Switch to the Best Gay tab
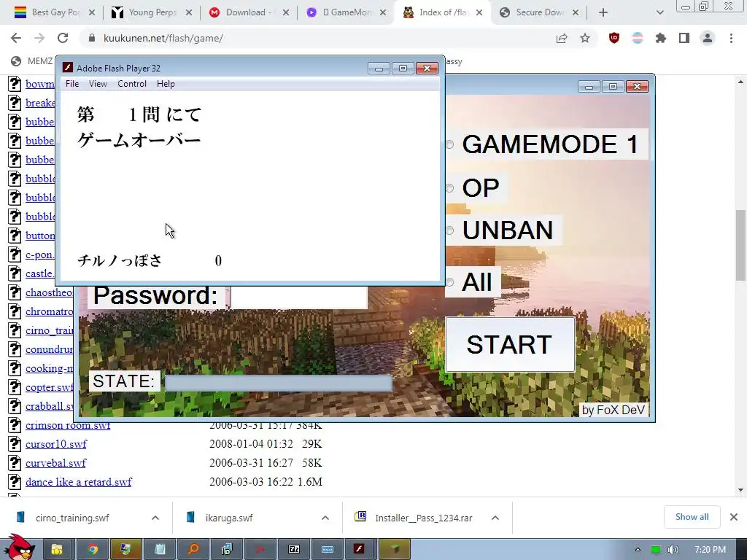 (53, 12)
